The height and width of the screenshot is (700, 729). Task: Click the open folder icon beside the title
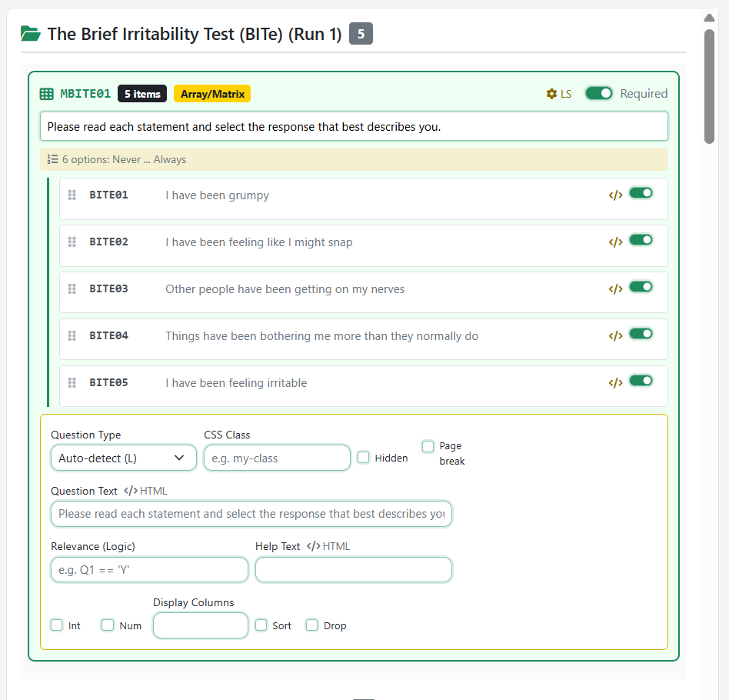click(31, 34)
